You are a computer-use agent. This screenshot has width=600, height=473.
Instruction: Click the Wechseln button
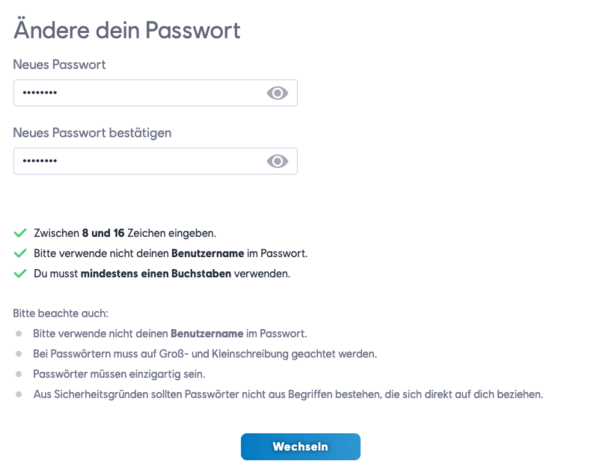pyautogui.click(x=300, y=447)
